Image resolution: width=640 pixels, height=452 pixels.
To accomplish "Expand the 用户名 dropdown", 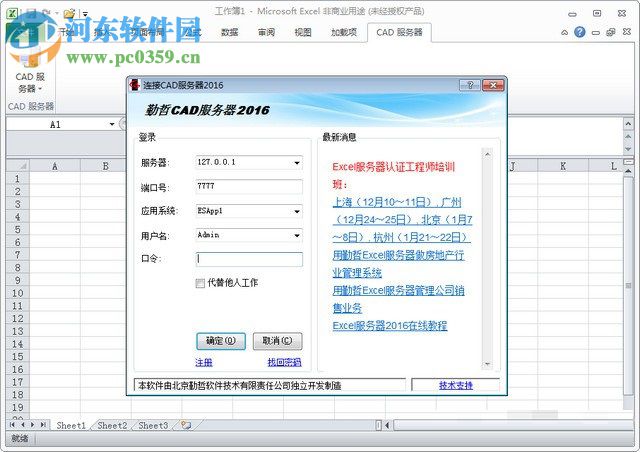I will click(x=297, y=236).
